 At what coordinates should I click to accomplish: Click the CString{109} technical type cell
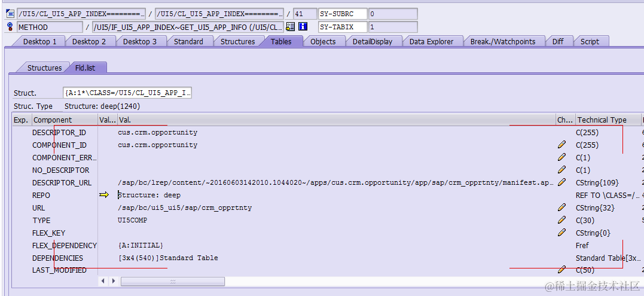click(597, 183)
